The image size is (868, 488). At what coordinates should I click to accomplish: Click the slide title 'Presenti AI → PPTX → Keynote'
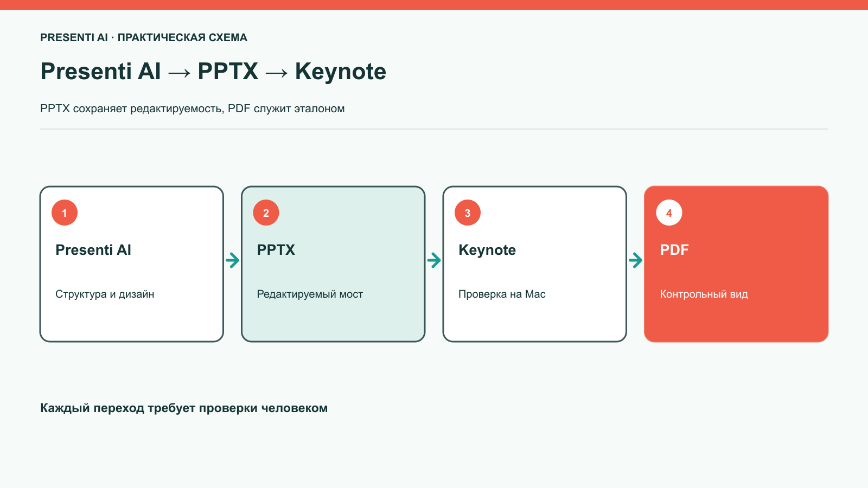pyautogui.click(x=213, y=72)
